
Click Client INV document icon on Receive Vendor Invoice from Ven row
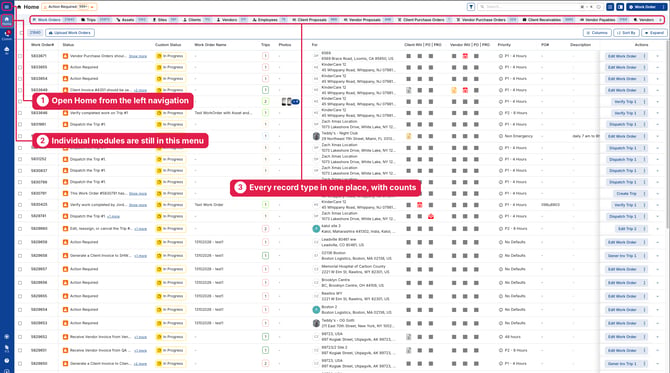pos(408,337)
